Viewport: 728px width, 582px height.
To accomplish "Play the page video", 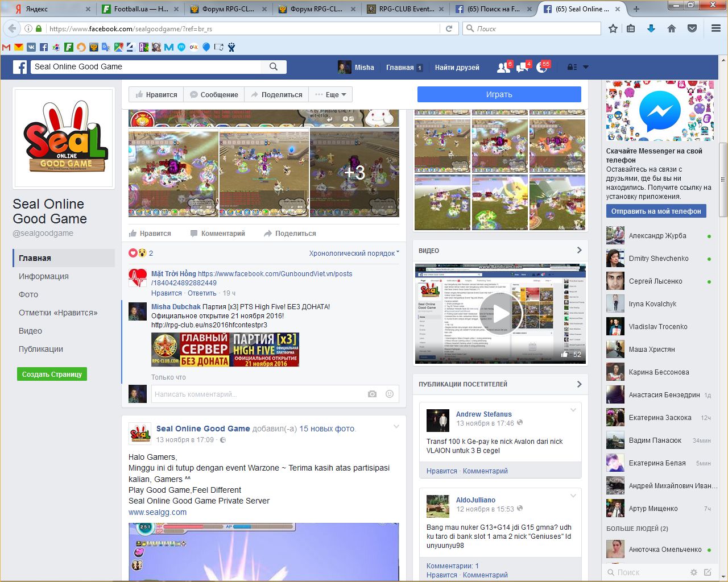I will click(x=500, y=314).
